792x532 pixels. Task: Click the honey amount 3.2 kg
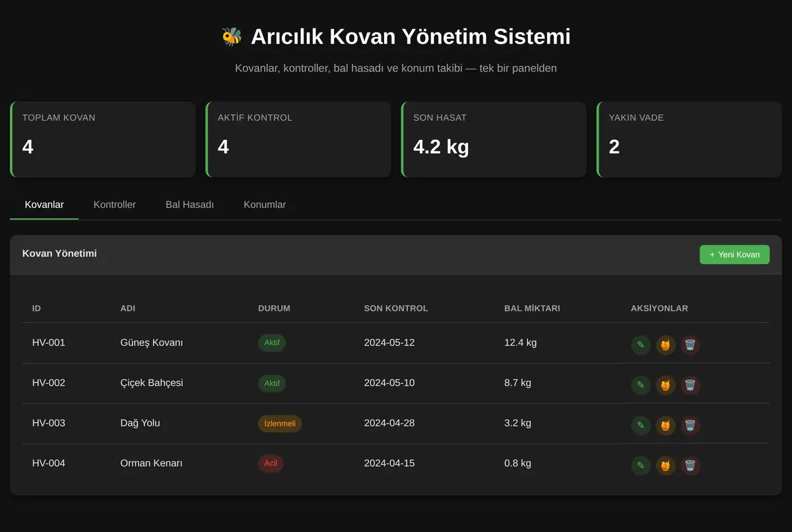coord(517,423)
